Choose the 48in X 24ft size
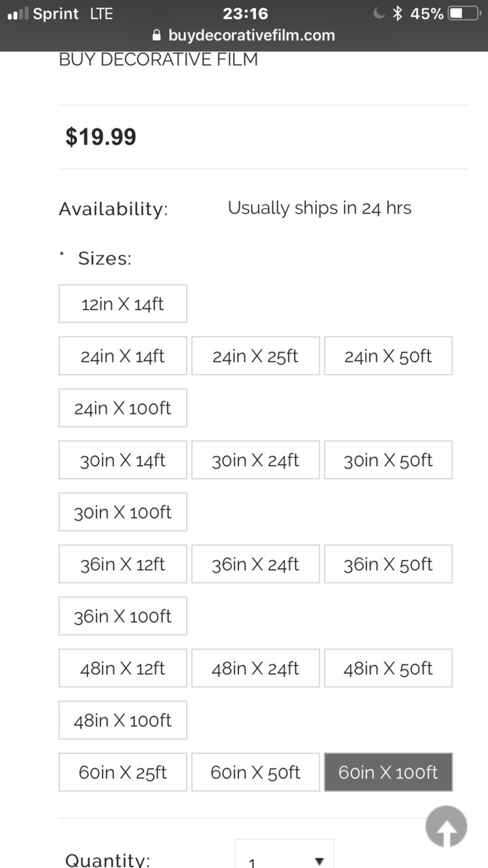Screen dimensions: 488x868 [255, 668]
